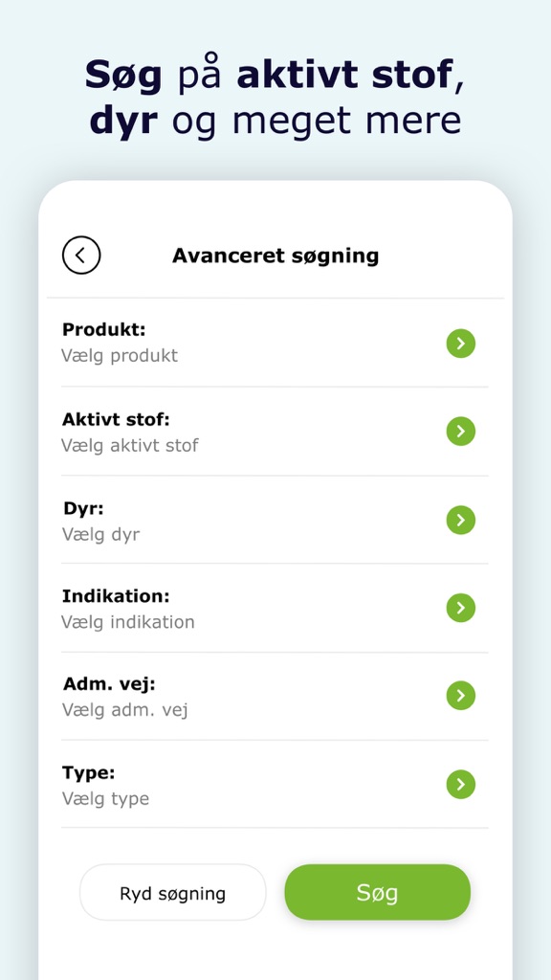The width and height of the screenshot is (551, 980).
Task: Tap green chevron beside Adm. vej
Action: coord(460,696)
